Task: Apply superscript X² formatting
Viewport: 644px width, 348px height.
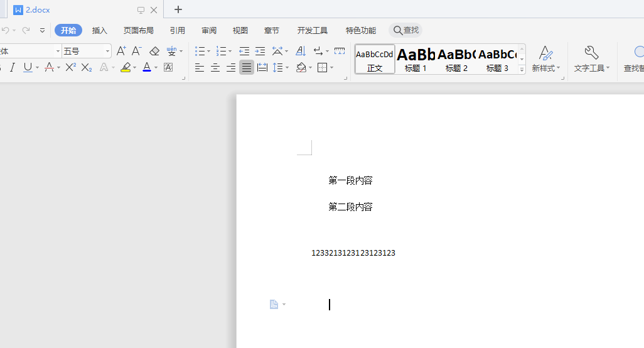Action: coord(71,67)
